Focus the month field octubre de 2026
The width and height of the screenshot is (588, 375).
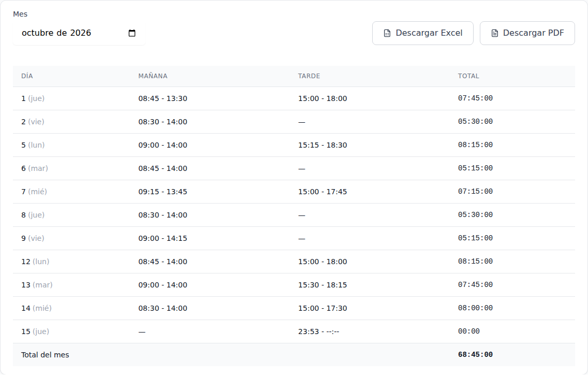[79, 33]
